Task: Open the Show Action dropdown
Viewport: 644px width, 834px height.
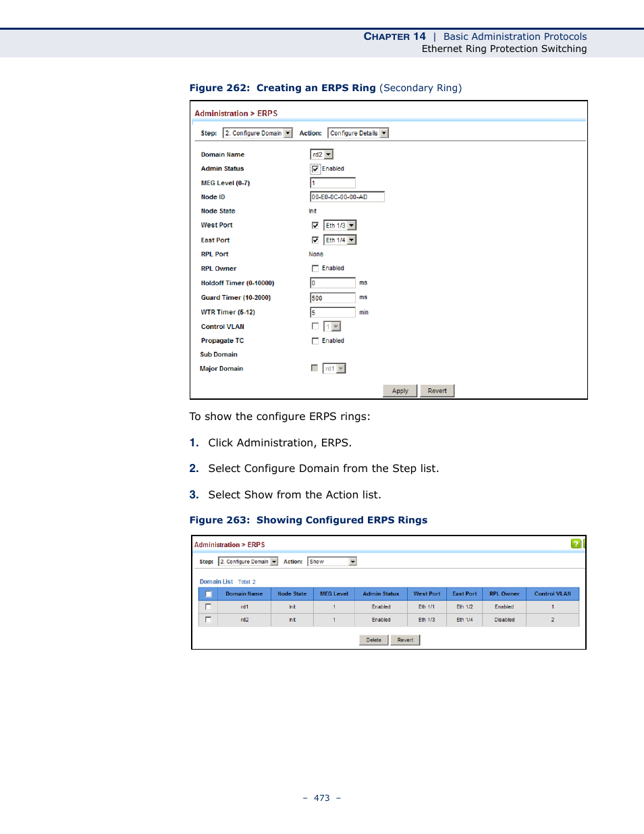Action: click(332, 562)
